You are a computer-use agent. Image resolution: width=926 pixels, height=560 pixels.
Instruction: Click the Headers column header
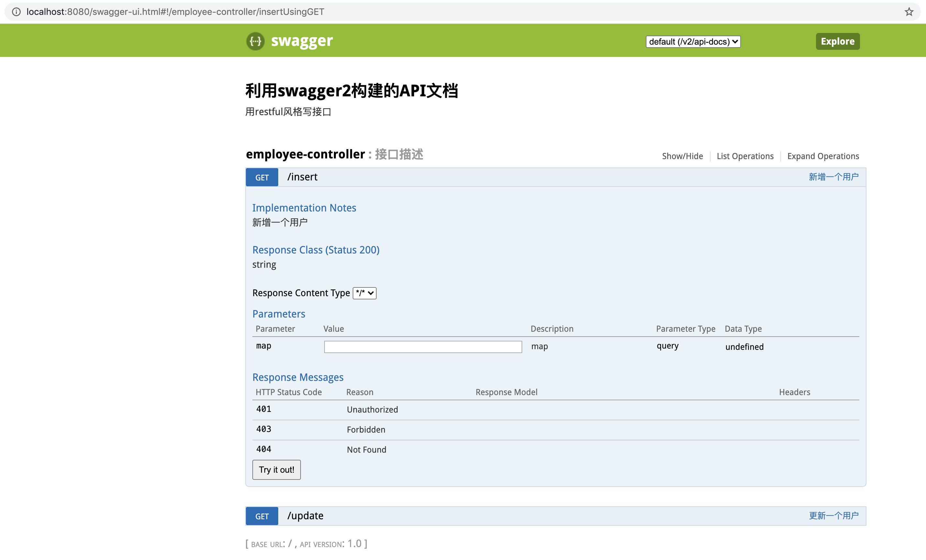click(794, 392)
